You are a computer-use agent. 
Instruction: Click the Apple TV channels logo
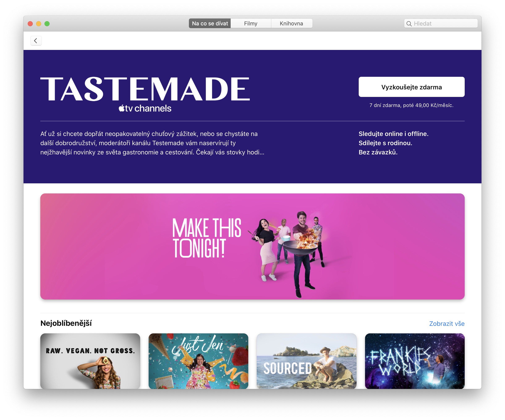click(145, 108)
